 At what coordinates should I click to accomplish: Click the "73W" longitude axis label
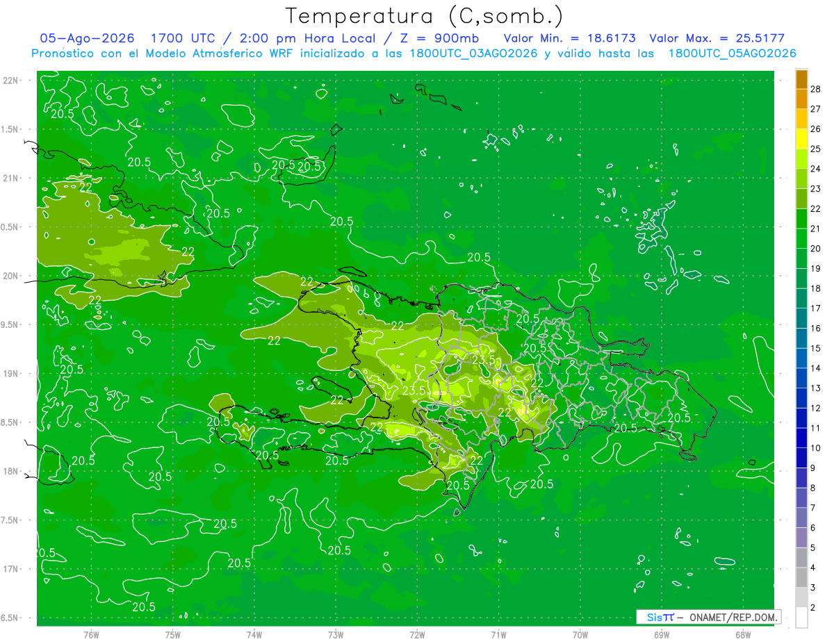(x=336, y=634)
